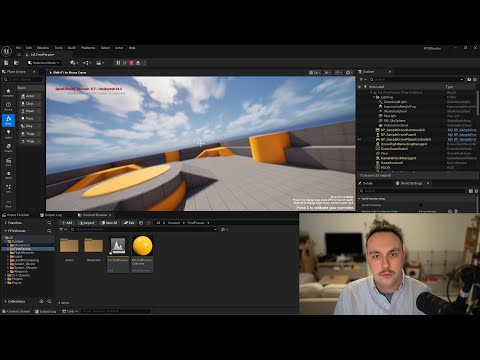480x360 pixels.
Task: Open the Selection Mode dropdown
Action: [x=44, y=63]
